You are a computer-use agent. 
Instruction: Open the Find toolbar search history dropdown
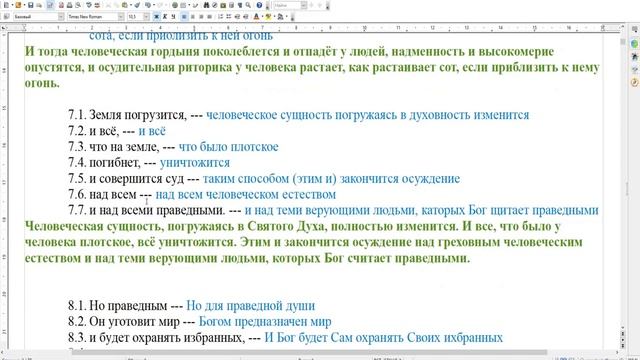pos(304,5)
